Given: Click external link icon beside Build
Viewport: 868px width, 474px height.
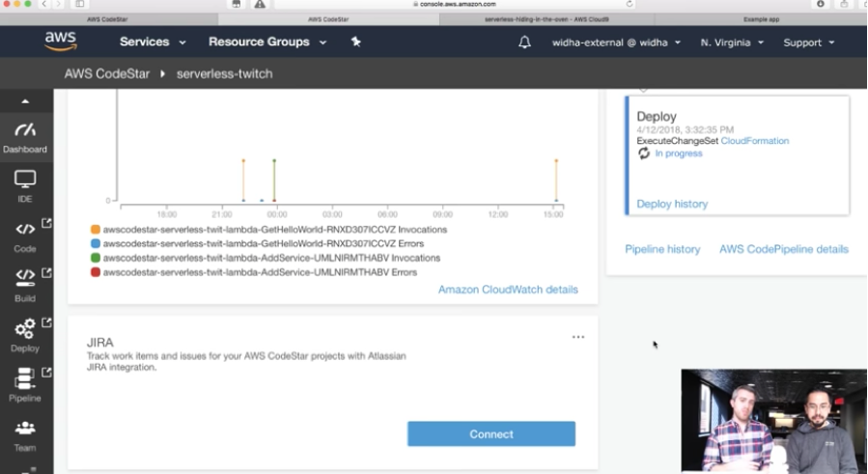Looking at the screenshot, I should pyautogui.click(x=46, y=272).
